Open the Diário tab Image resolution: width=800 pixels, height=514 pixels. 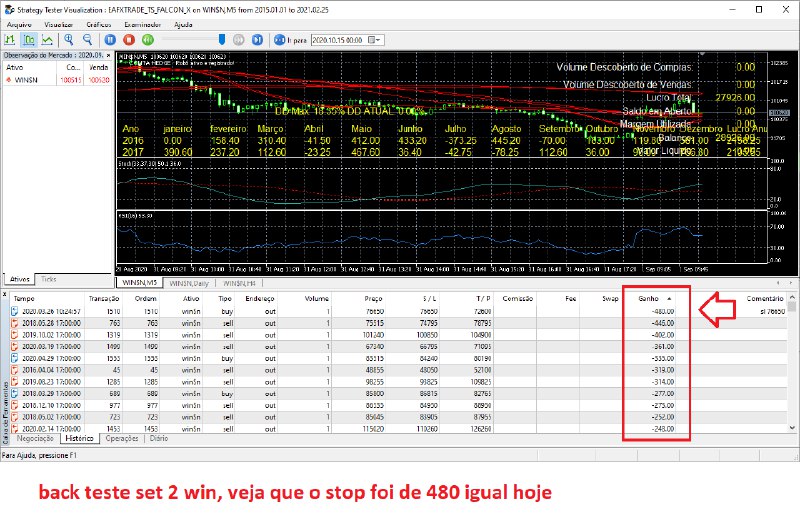click(159, 438)
